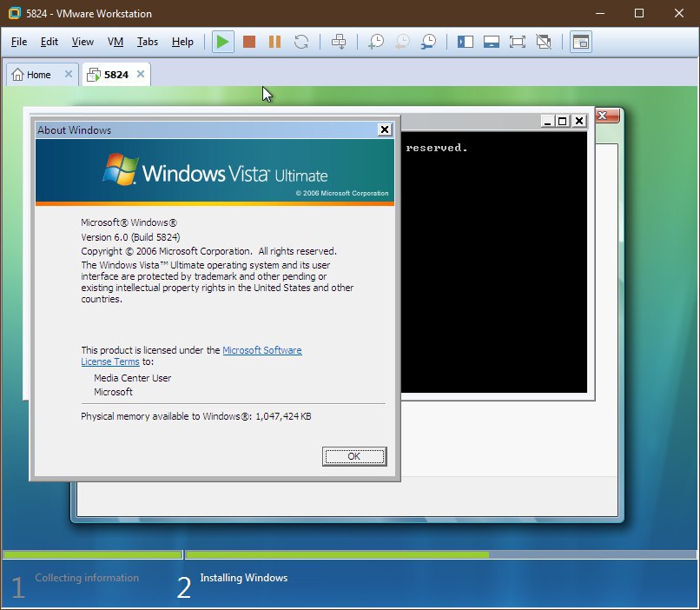Click the Collecting information step label
The image size is (700, 610).
[x=87, y=577]
